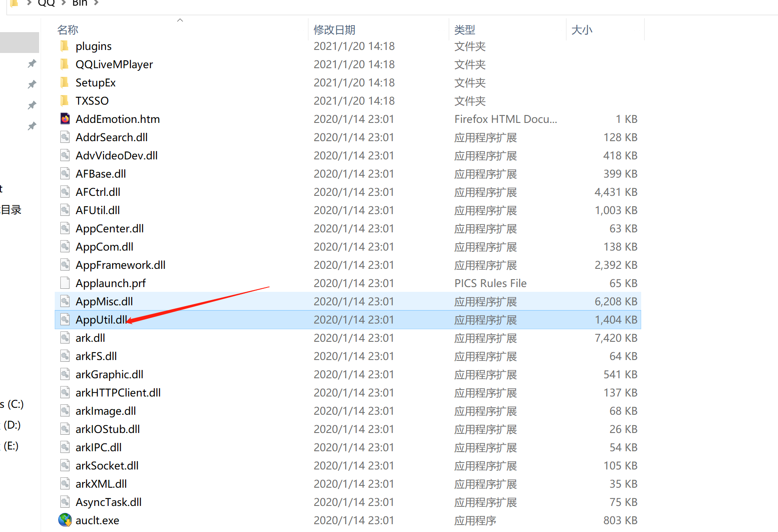Select the AppCenter.dll file name
The height and width of the screenshot is (532, 778).
tap(109, 229)
